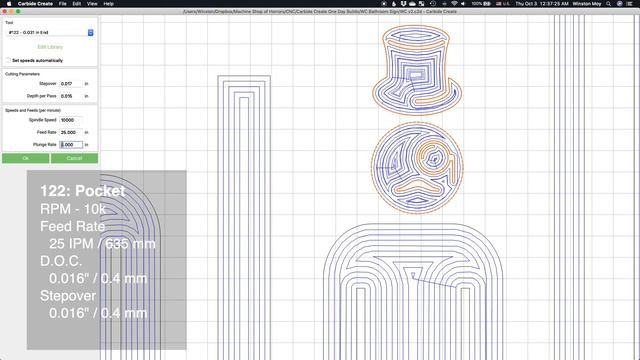Screen dimensions: 640x360
Task: Click the Edit Library link
Action: click(x=50, y=47)
